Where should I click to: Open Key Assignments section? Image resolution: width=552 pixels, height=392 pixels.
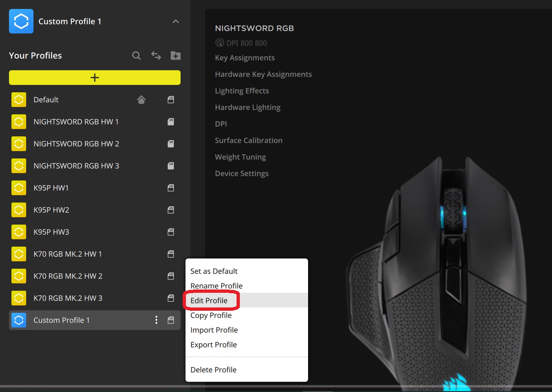point(245,58)
